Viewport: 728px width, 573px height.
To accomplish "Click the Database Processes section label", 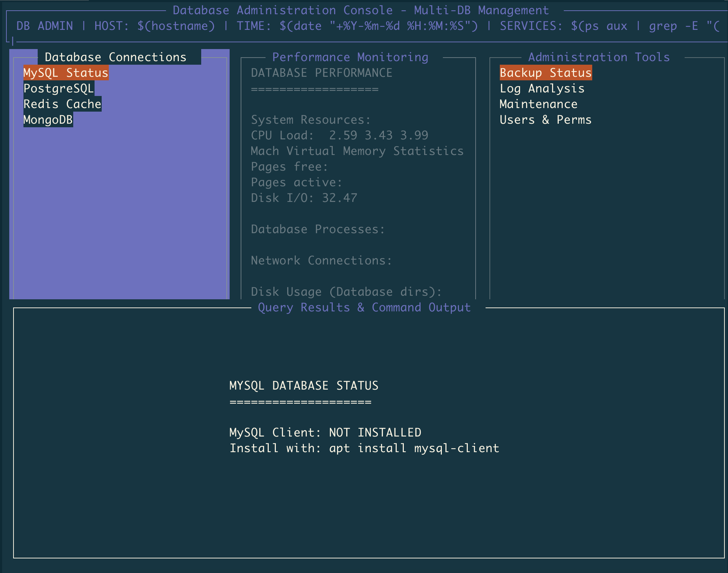I will tap(317, 229).
